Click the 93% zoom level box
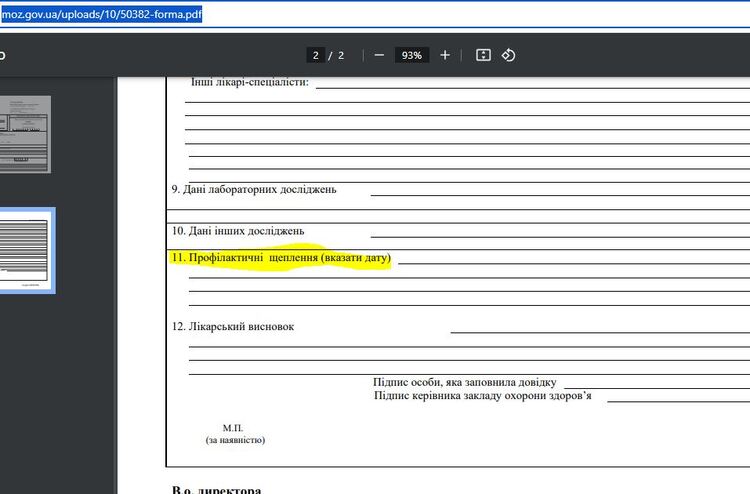The image size is (750, 494). (411, 55)
